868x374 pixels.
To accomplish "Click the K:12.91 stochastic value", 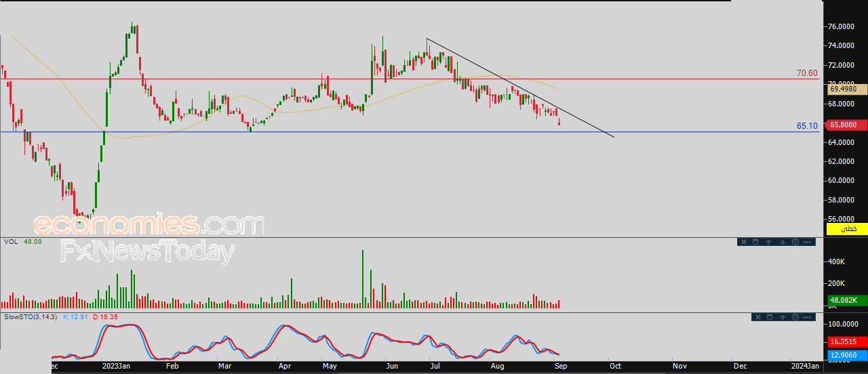I will coord(74,316).
